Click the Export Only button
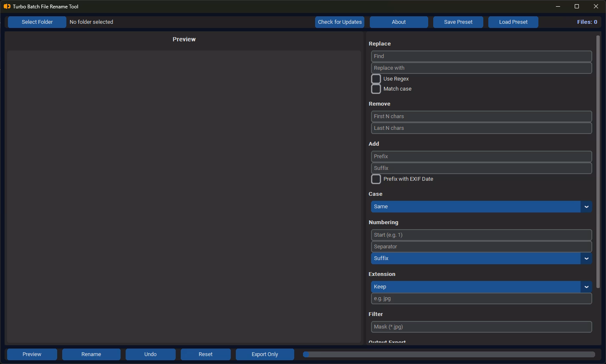The height and width of the screenshot is (364, 606). (x=265, y=354)
